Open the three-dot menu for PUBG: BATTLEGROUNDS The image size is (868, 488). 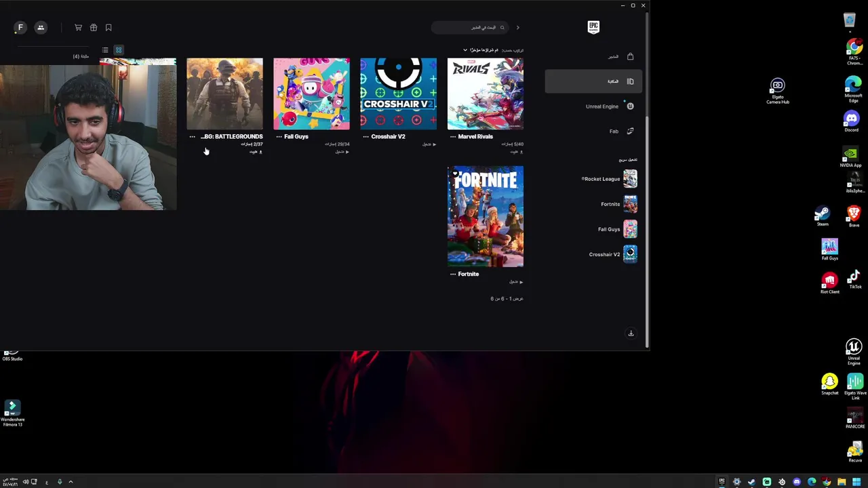coord(193,137)
